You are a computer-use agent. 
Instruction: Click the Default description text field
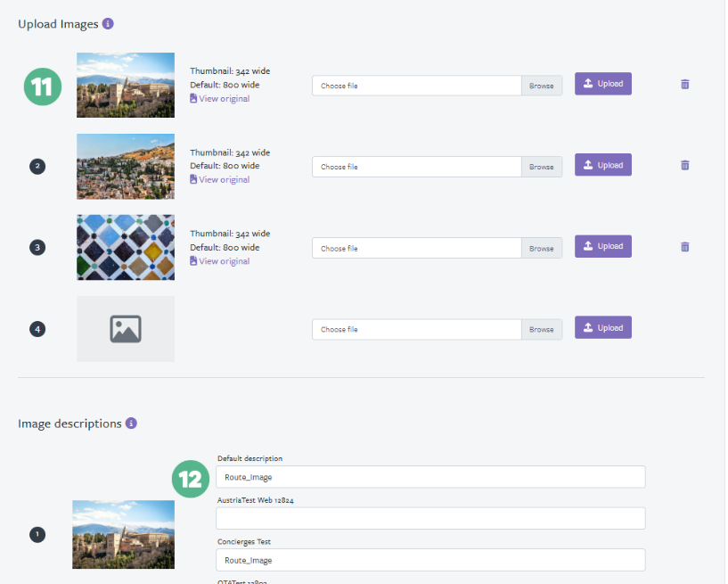click(x=430, y=477)
